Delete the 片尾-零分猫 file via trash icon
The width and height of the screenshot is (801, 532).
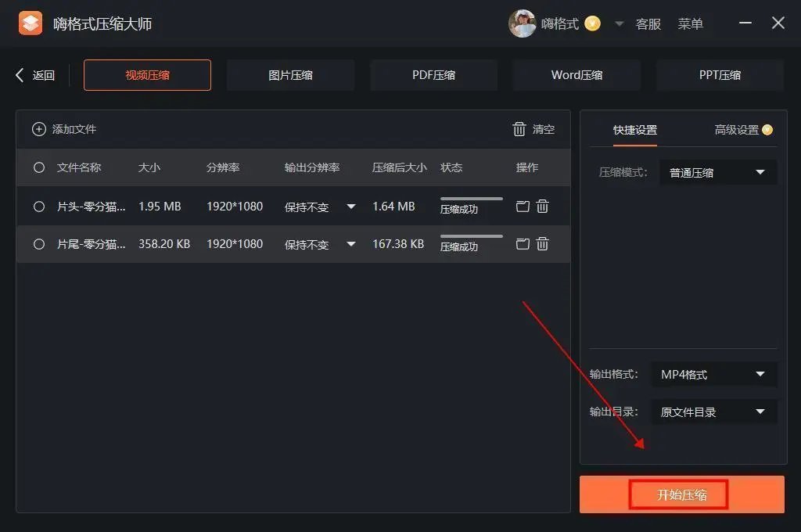coord(542,244)
